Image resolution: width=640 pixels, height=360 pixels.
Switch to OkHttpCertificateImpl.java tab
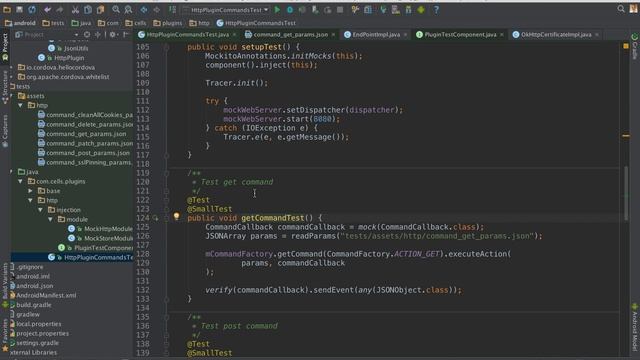click(556, 35)
